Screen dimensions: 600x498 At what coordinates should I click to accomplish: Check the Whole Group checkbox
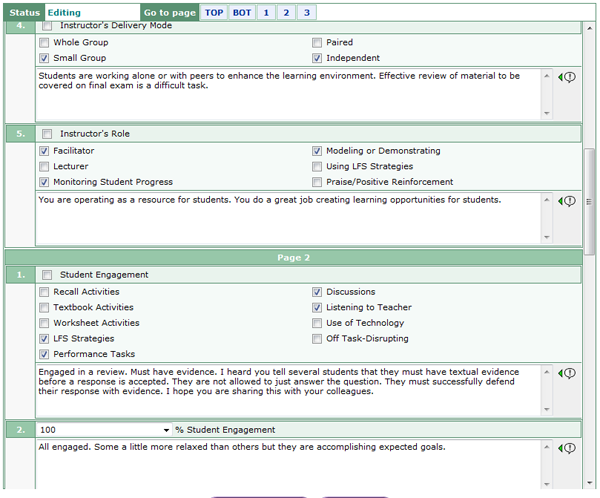44,42
